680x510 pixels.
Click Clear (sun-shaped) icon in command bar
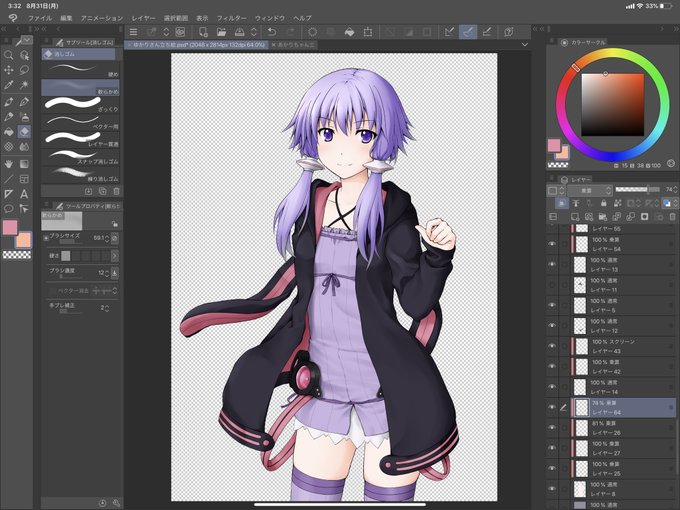[x=312, y=32]
